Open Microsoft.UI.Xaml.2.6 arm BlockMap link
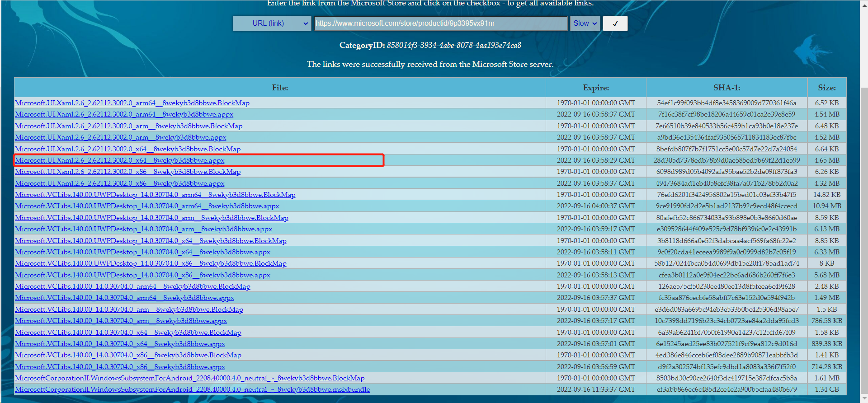Screen dimensions: 868x403 tap(128, 126)
